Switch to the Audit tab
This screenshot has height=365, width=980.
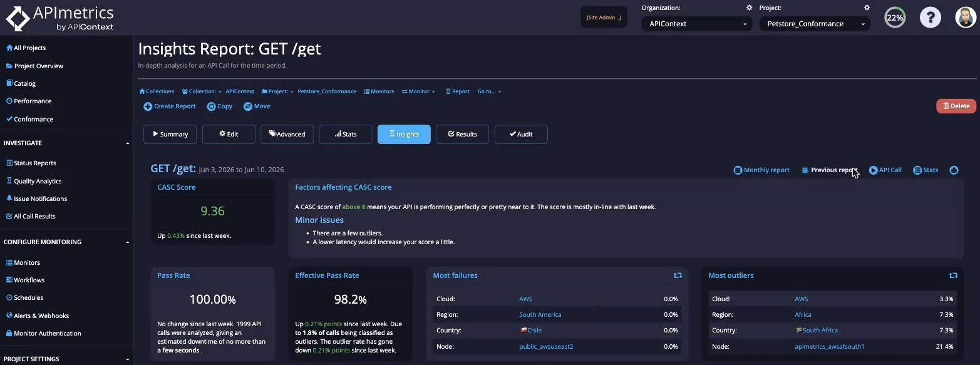coord(521,134)
